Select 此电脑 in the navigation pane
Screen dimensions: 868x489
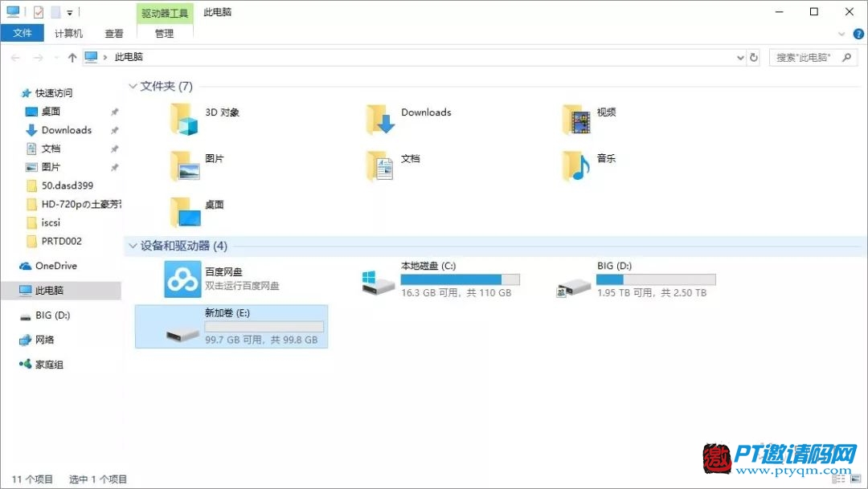pos(61,291)
